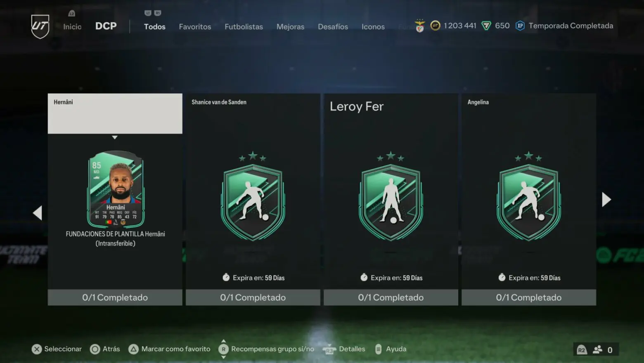Click the Benfica club crest icon
This screenshot has height=363, width=644.
(x=420, y=26)
